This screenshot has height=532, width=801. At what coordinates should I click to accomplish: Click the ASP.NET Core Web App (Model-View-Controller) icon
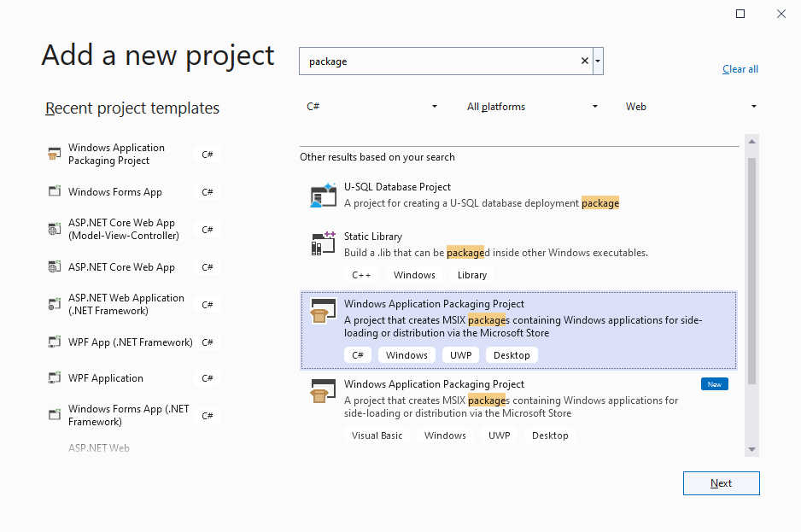54,229
